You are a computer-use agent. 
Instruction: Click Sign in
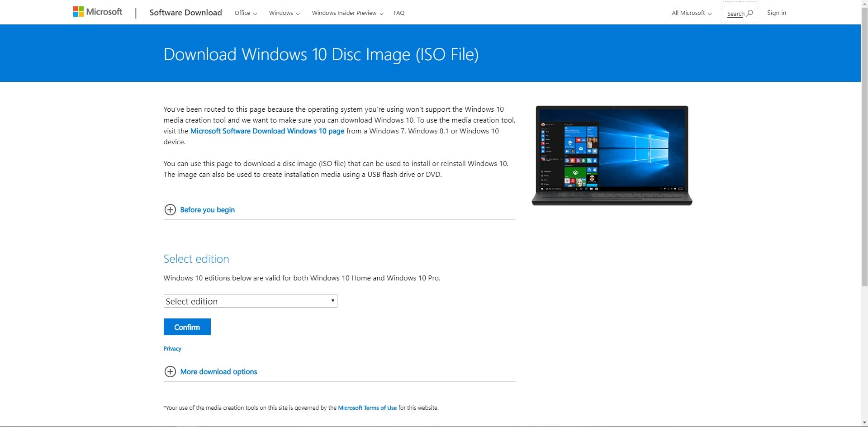[x=777, y=13]
